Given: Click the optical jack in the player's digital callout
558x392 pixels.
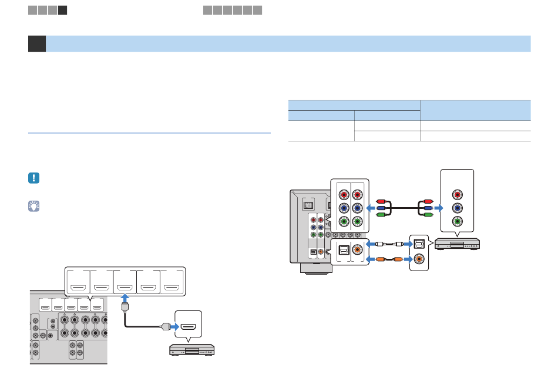Looking at the screenshot, I should [x=419, y=244].
